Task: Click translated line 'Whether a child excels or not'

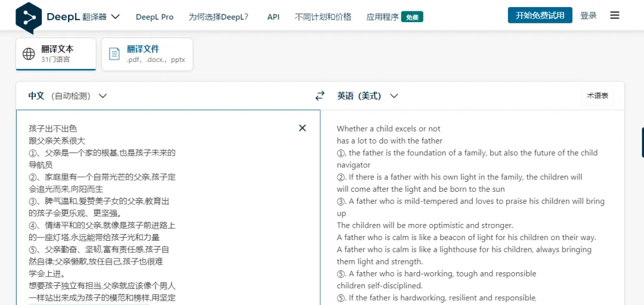Action: [389, 129]
